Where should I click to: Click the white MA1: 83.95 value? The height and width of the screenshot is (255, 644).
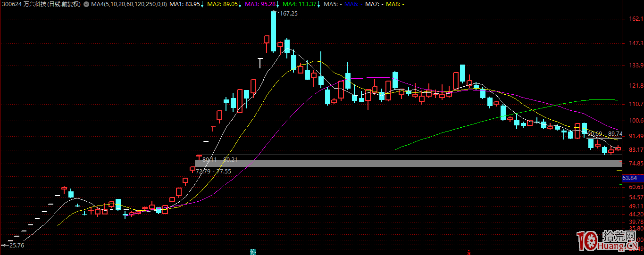(184, 4)
